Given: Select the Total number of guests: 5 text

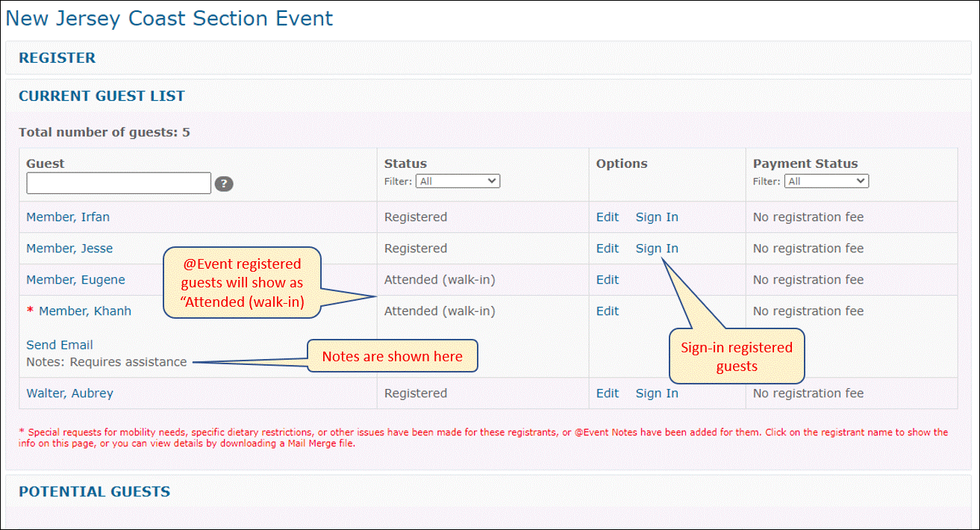Looking at the screenshot, I should [104, 133].
